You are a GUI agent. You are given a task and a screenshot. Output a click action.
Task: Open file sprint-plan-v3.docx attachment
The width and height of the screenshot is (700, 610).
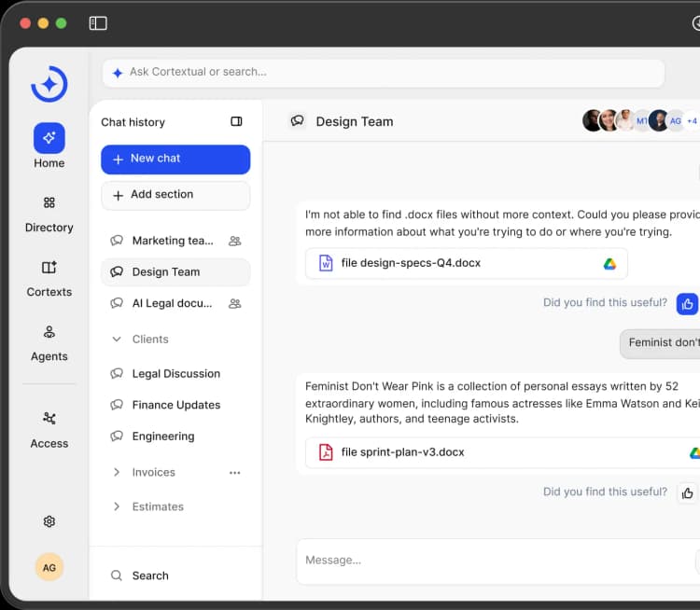[x=503, y=452]
